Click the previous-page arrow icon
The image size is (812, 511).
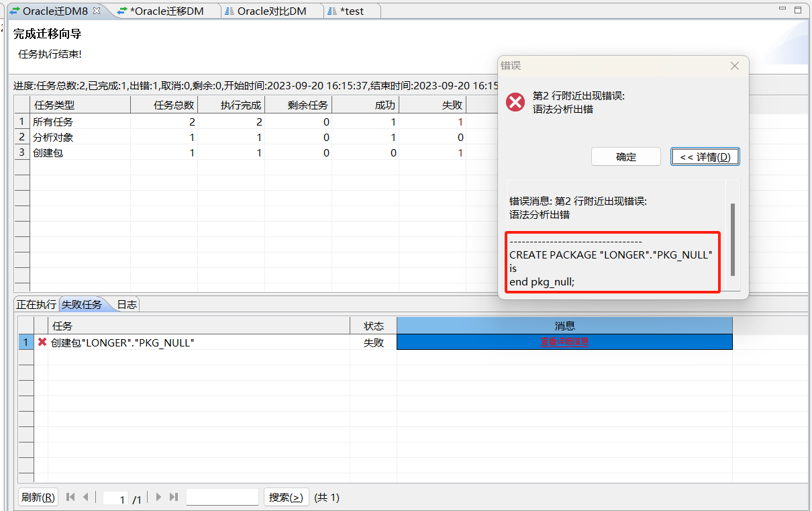coord(86,497)
